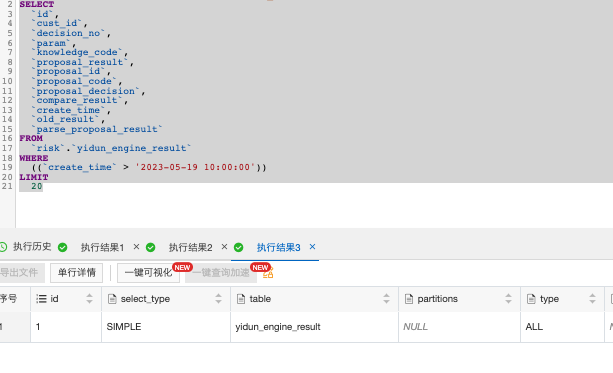Click the `decision_no` column in the query
The image size is (613, 373).
coord(68,33)
